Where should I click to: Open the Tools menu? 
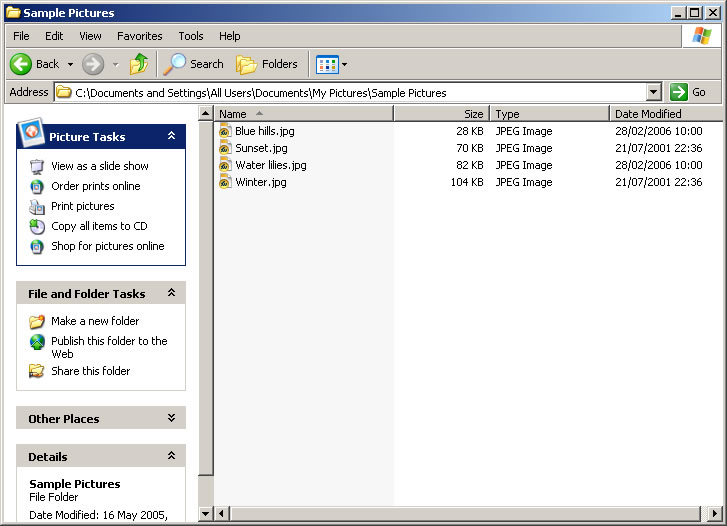190,36
